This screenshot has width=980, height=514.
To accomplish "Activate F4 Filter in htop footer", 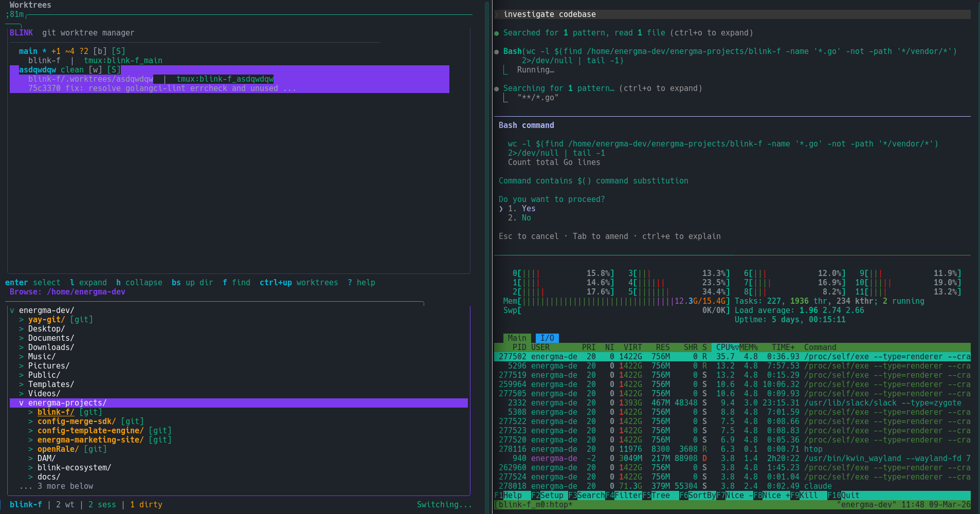I will (x=628, y=495).
